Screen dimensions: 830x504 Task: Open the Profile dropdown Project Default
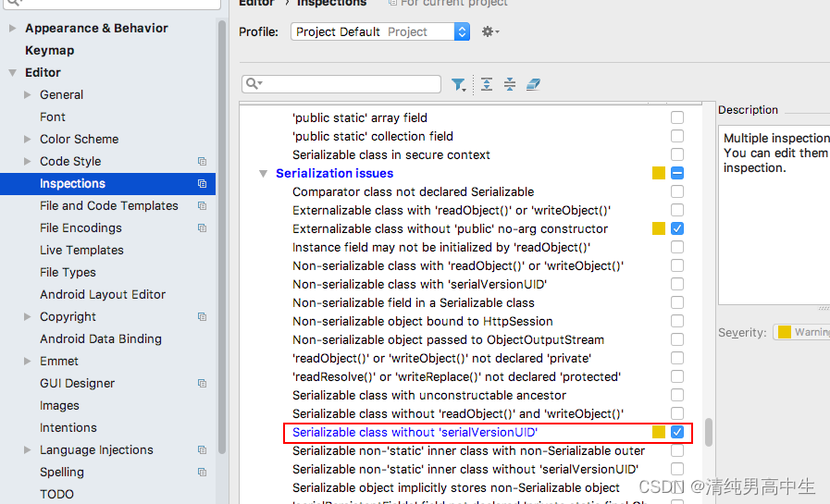coord(380,31)
